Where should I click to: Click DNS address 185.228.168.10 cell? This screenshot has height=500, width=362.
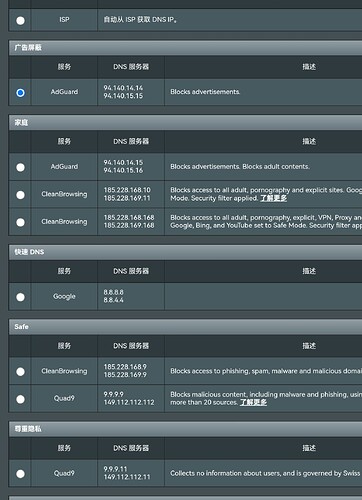click(131, 194)
